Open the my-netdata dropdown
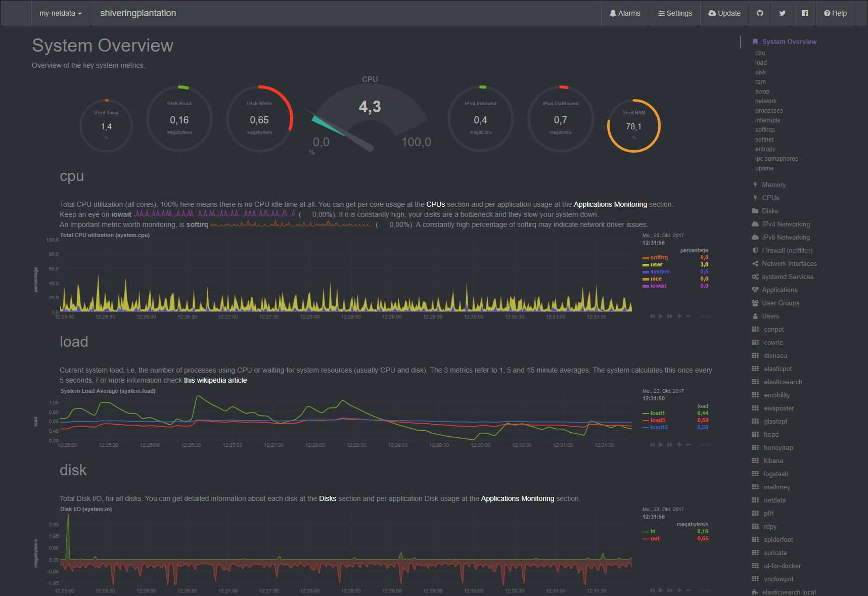Screen dimensions: 868x596 (x=60, y=13)
